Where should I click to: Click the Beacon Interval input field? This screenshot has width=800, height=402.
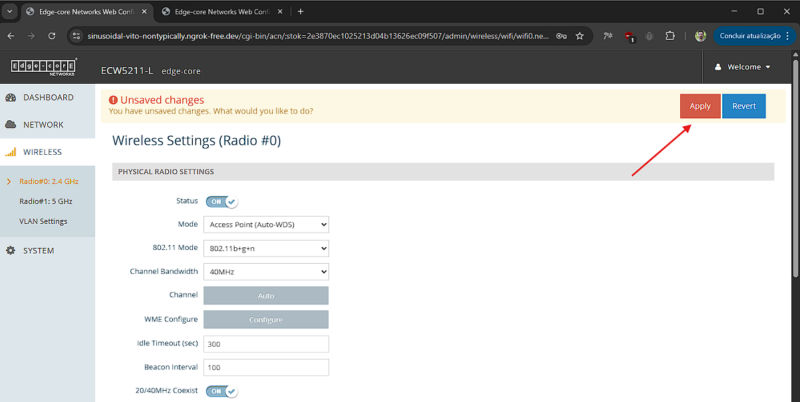pos(266,367)
